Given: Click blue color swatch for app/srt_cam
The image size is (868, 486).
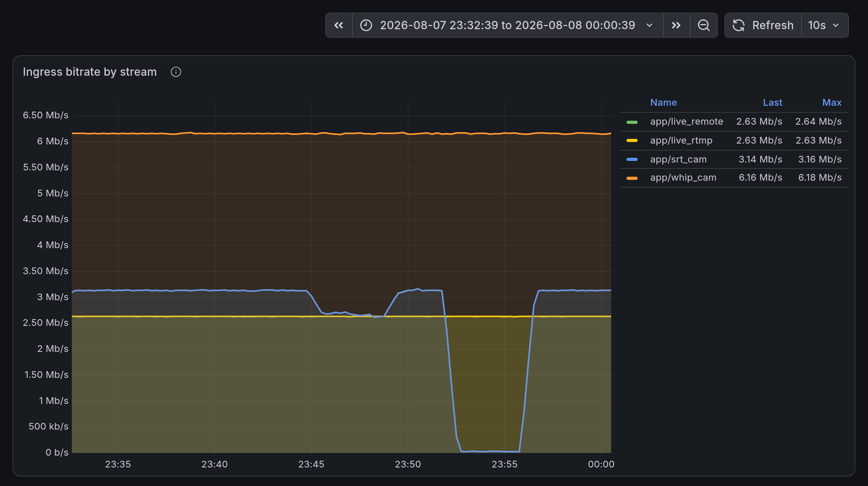Looking at the screenshot, I should 632,159.
